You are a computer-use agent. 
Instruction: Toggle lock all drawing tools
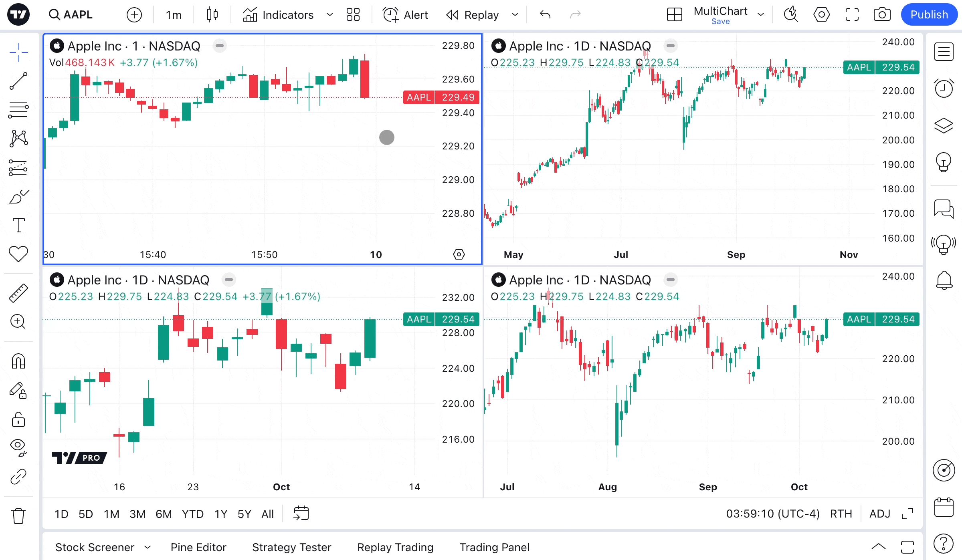(18, 420)
